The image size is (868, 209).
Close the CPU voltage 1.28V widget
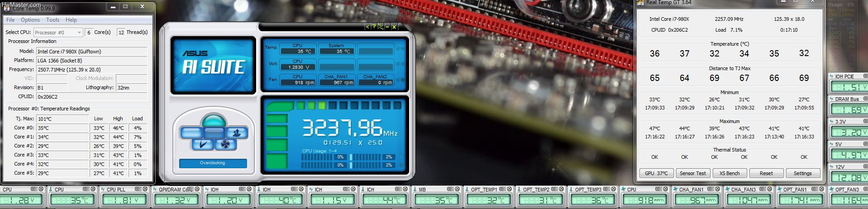[41, 189]
